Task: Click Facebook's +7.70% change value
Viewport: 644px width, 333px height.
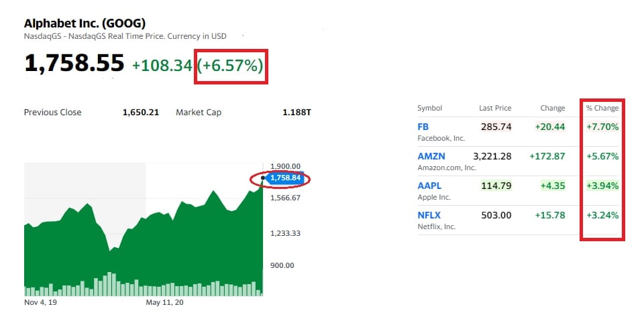Action: 601,127
